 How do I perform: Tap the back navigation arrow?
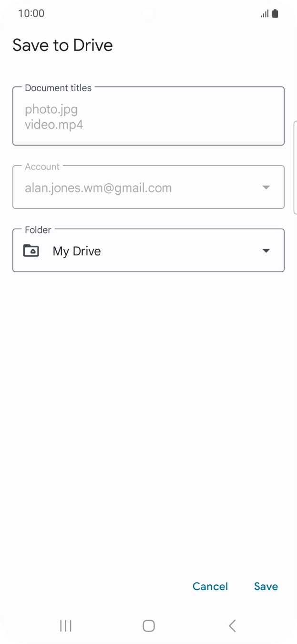(232, 626)
